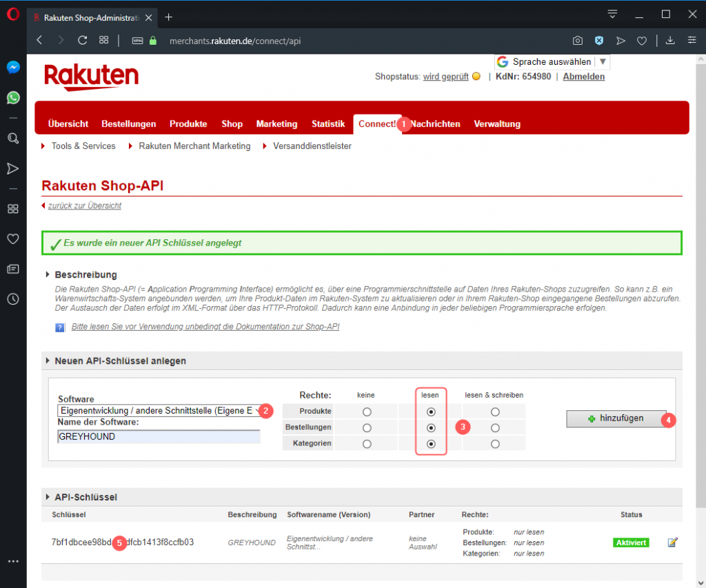This screenshot has height=588, width=706.
Task: Follow the zurück zur Übersicht link
Action: [85, 205]
